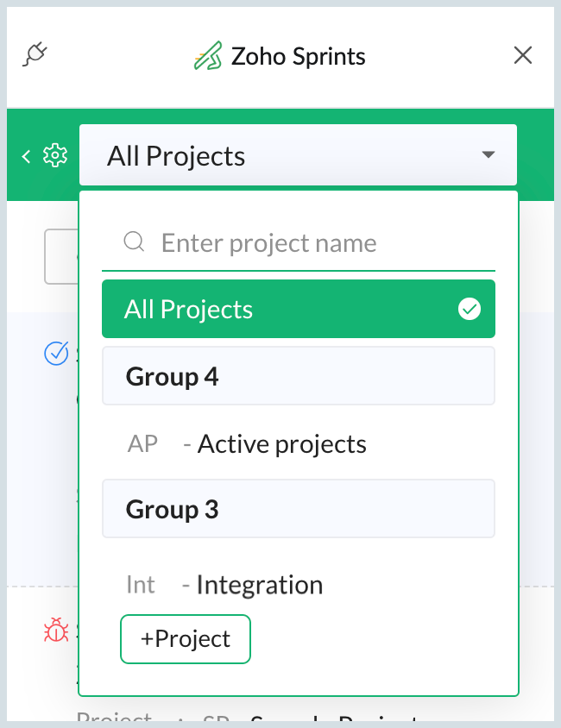Click the Zoho Sprints logo
This screenshot has width=561, height=728.
pos(208,56)
